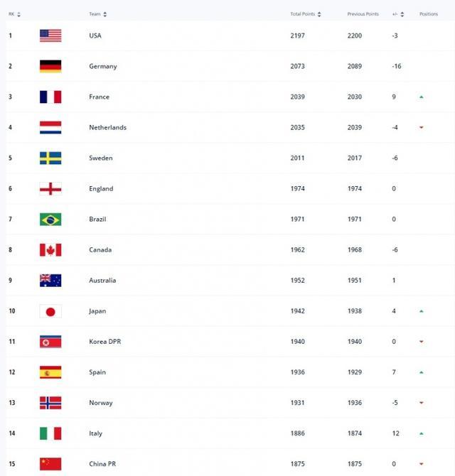Open the England team link
This screenshot has width=455, height=476.
[x=101, y=188]
